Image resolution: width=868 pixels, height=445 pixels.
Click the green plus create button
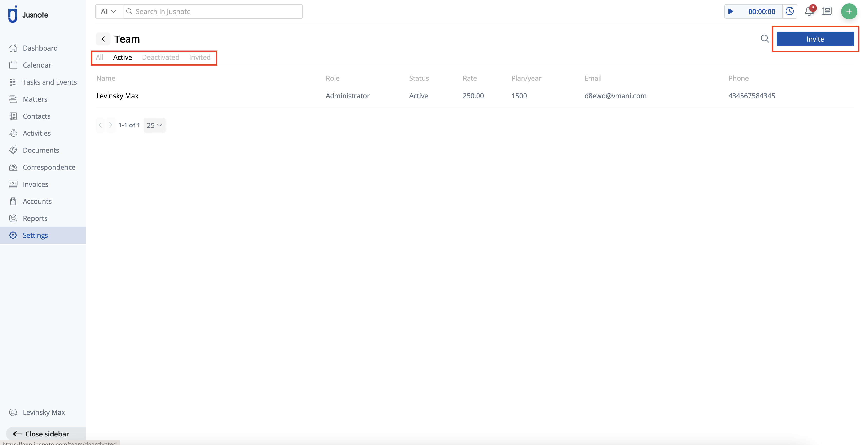[x=849, y=11]
